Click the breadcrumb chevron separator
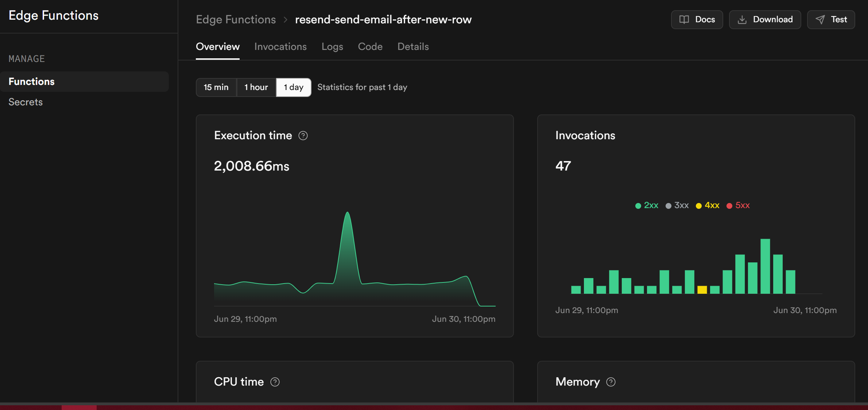The height and width of the screenshot is (410, 868). 286,20
